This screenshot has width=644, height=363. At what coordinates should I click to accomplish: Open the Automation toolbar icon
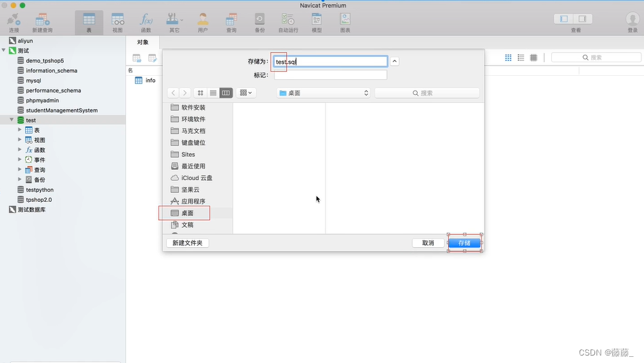point(288,22)
